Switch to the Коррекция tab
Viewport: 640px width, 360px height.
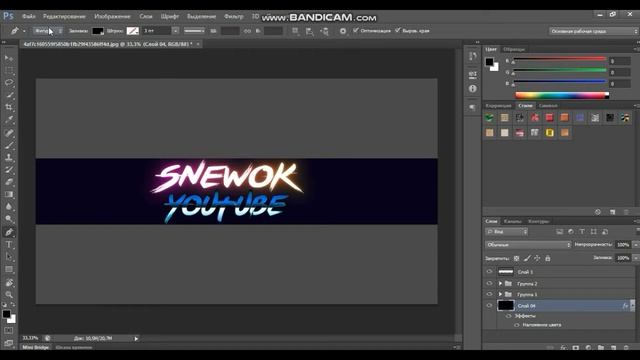498,106
